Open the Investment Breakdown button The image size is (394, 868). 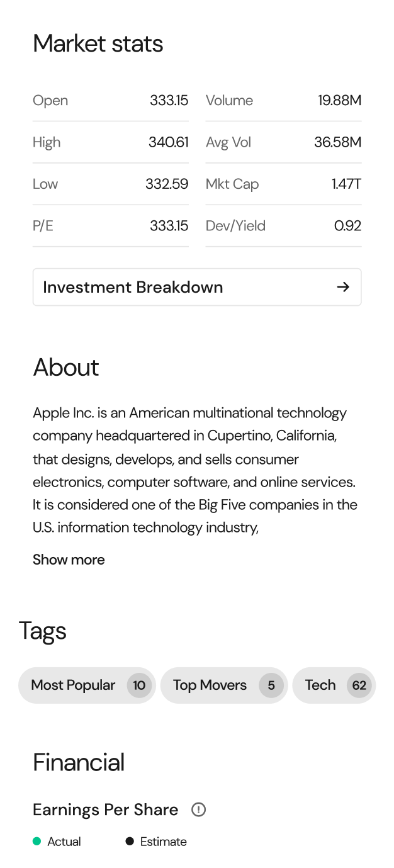pos(197,287)
